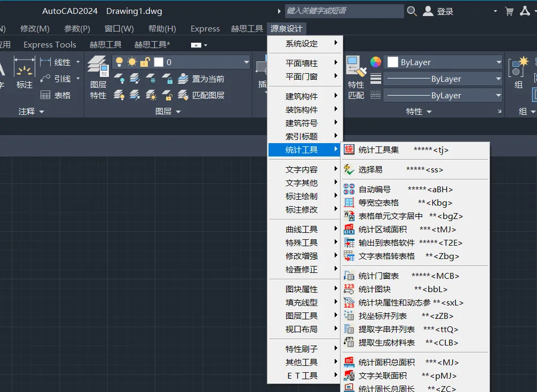
Task: Choose 输出到表格软件 export icon
Action: tap(349, 242)
